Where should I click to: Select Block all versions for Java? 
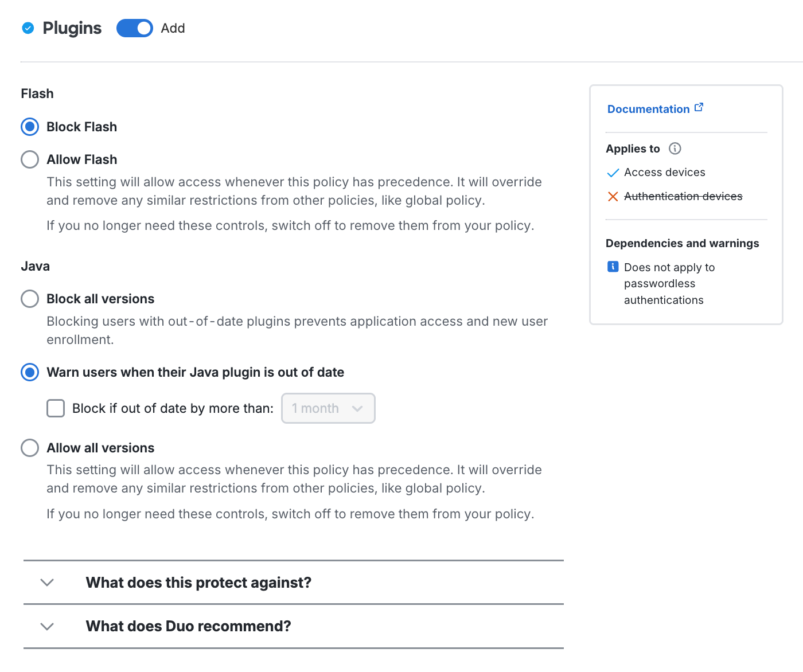[29, 298]
